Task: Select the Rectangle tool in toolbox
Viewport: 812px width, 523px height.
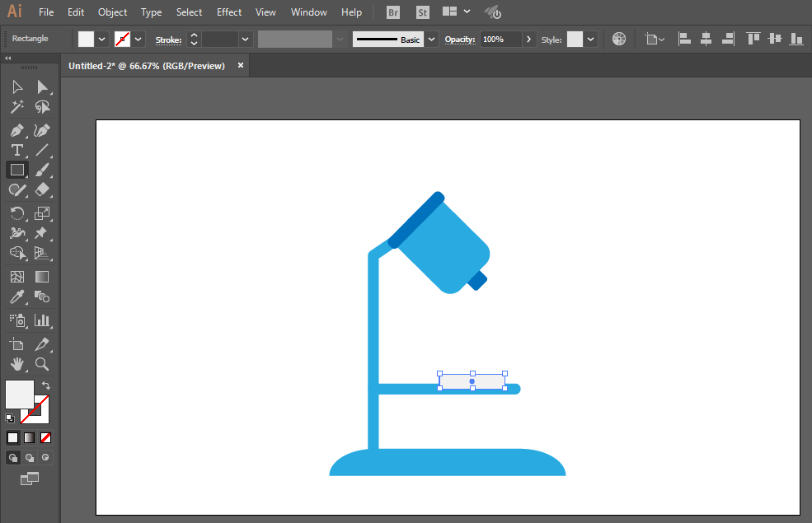Action: pyautogui.click(x=17, y=170)
